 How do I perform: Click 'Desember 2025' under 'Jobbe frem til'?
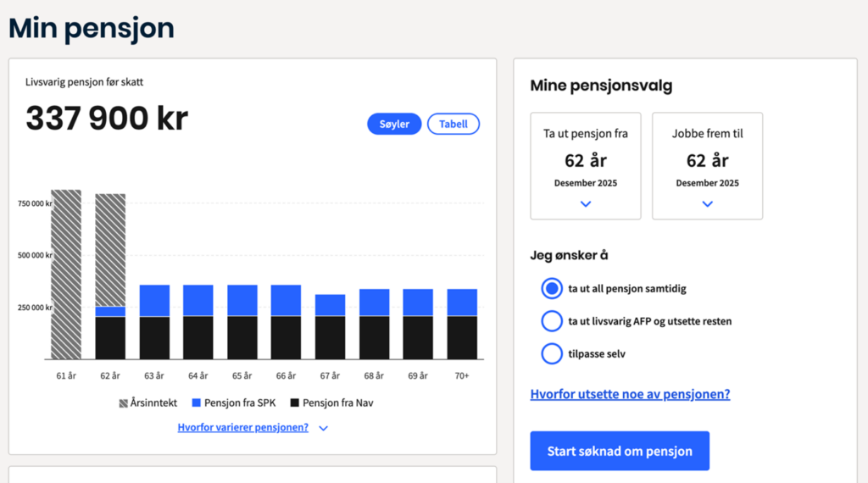pyautogui.click(x=708, y=183)
